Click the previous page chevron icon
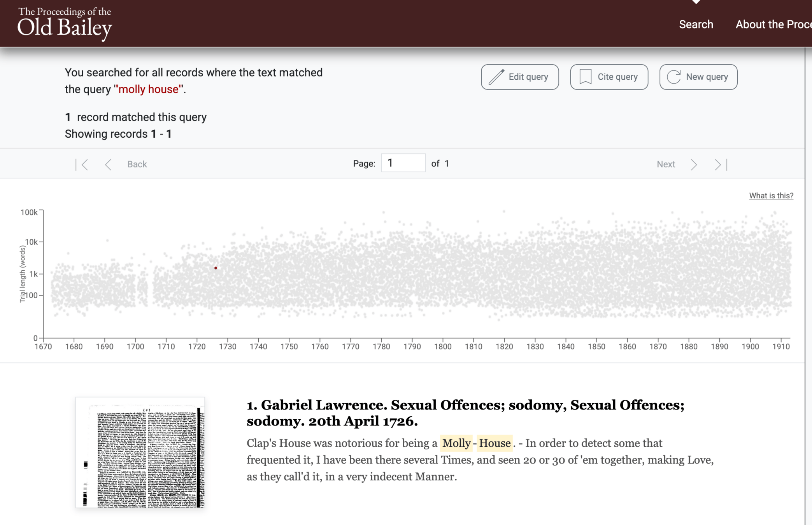Viewport: 812px width, 525px height. pyautogui.click(x=108, y=164)
